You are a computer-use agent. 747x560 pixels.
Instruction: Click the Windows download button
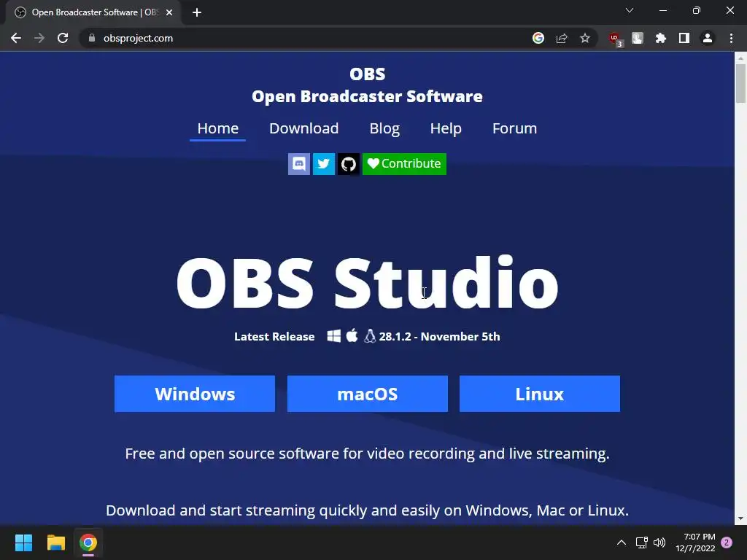[x=194, y=394]
